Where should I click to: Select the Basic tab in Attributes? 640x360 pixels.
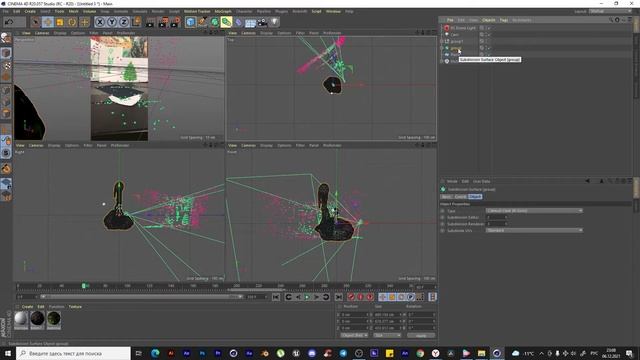tap(447, 197)
